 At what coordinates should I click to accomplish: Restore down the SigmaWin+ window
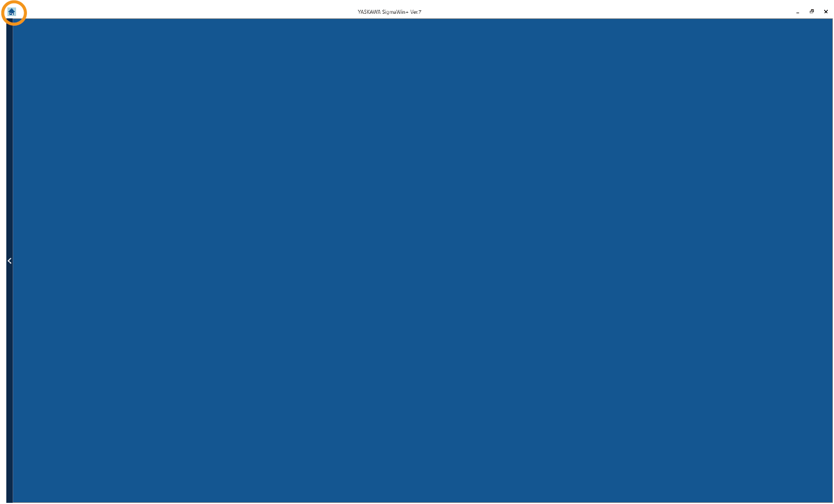click(x=812, y=11)
